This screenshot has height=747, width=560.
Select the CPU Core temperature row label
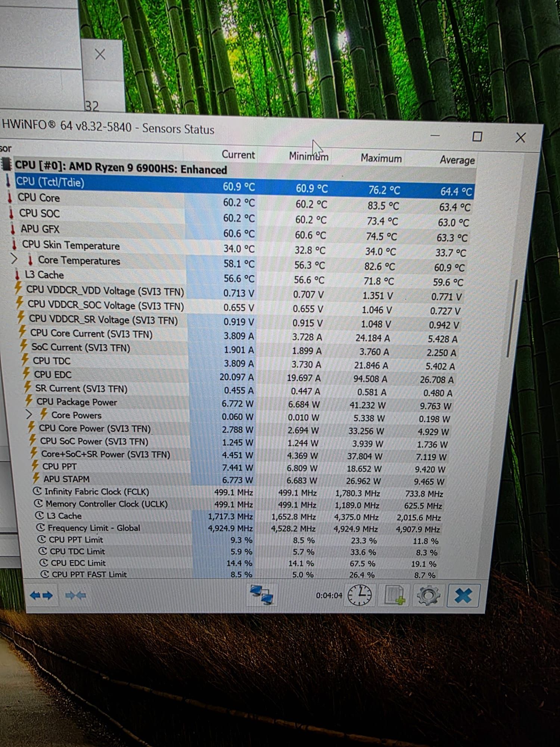coord(39,198)
